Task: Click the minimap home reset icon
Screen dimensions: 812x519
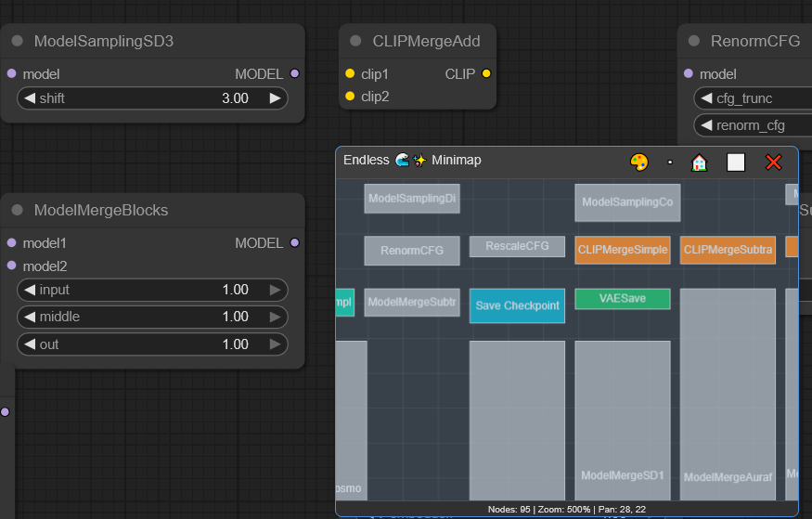Action: [700, 162]
